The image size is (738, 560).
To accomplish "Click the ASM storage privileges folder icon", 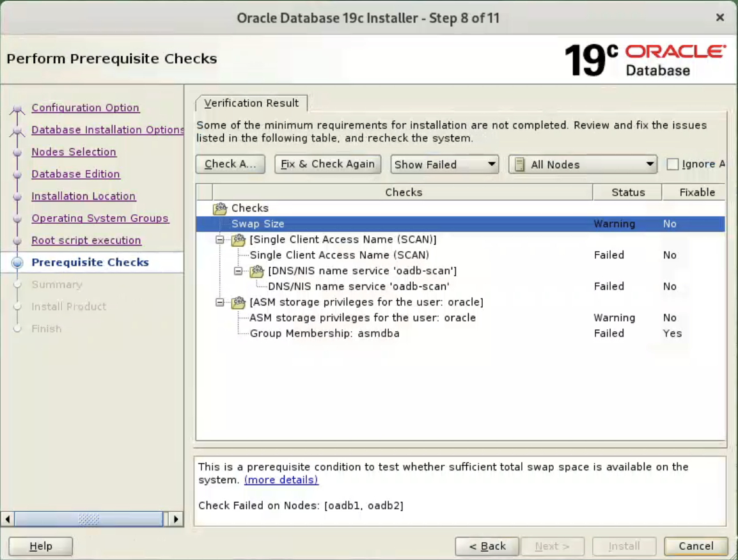I will (238, 302).
